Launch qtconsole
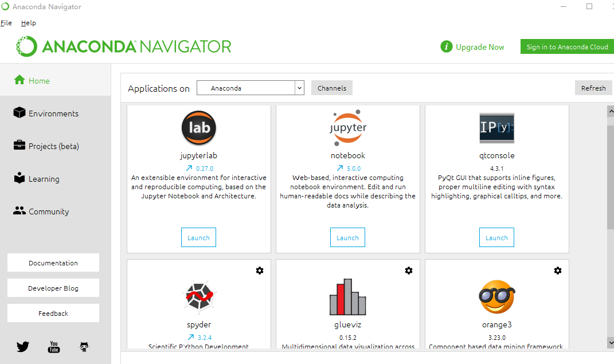 coord(496,237)
